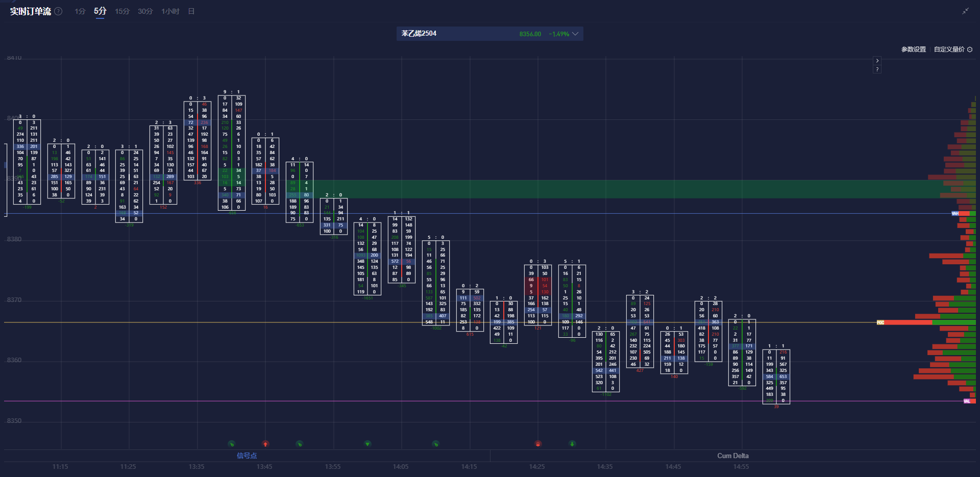Click the red stacked signal marker near 14:25
The height and width of the screenshot is (477, 980).
[x=538, y=444]
